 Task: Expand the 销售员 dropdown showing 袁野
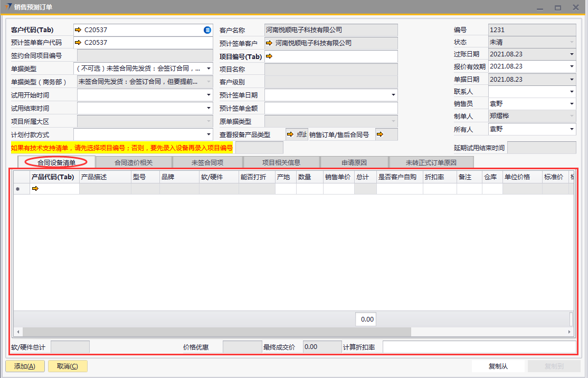point(572,104)
